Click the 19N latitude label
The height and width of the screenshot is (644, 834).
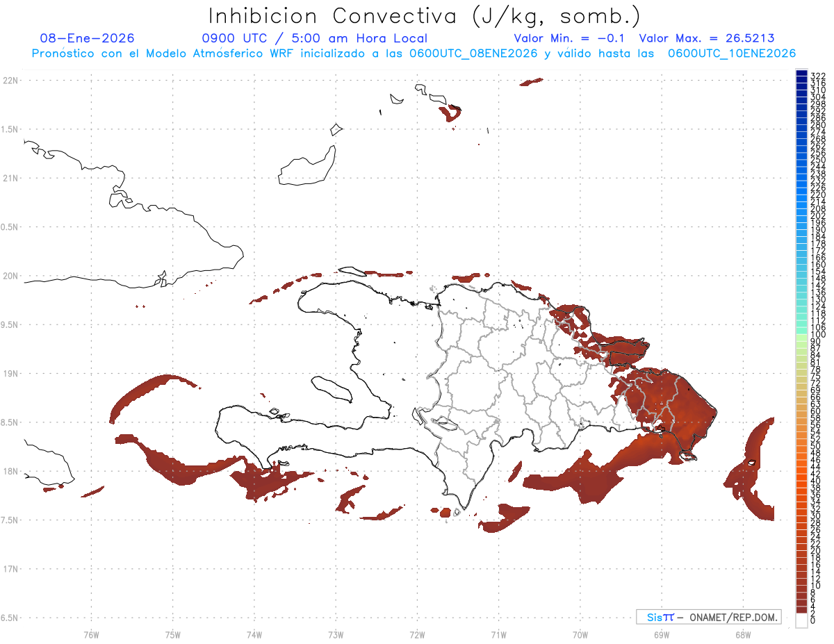click(x=10, y=374)
